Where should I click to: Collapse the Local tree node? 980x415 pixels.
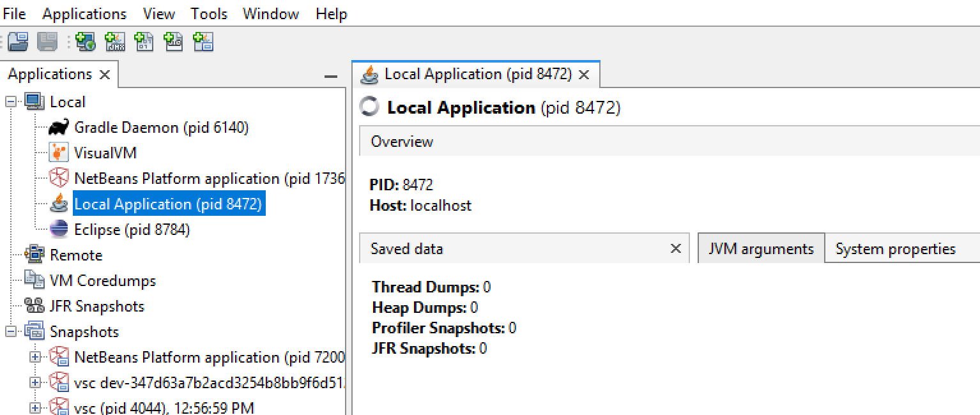click(x=11, y=102)
